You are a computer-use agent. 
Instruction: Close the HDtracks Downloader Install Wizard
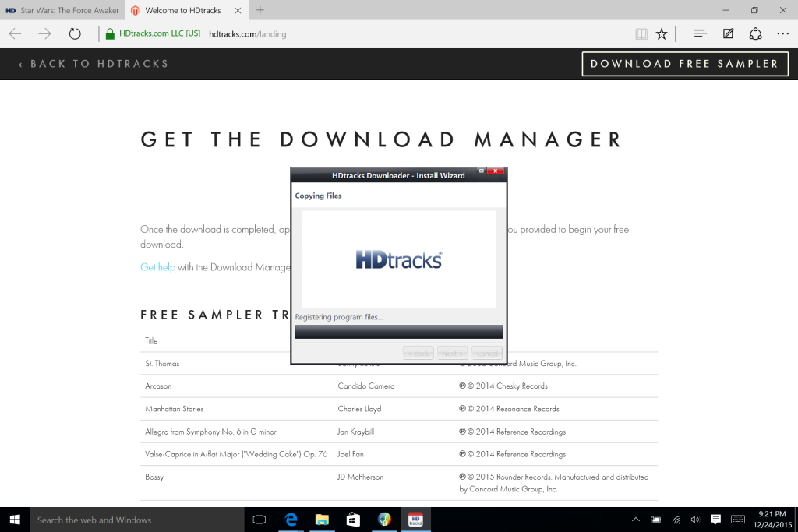495,171
